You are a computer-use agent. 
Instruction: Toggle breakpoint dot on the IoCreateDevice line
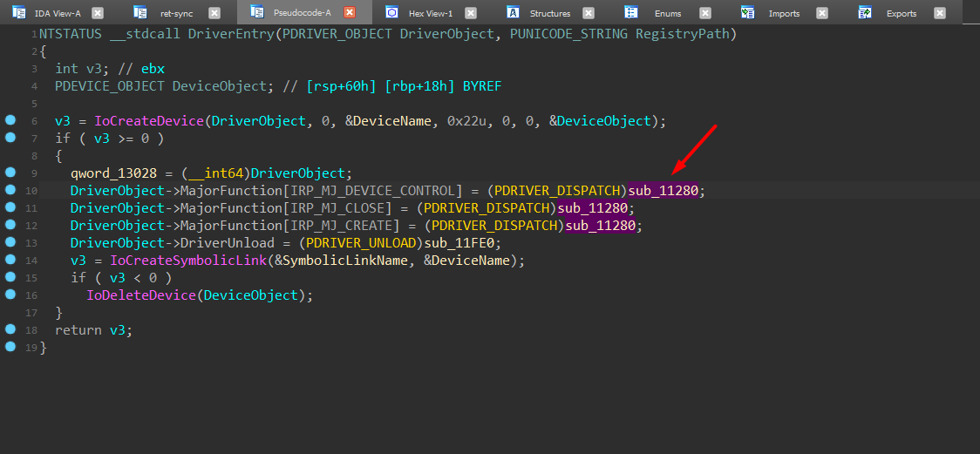(x=10, y=120)
